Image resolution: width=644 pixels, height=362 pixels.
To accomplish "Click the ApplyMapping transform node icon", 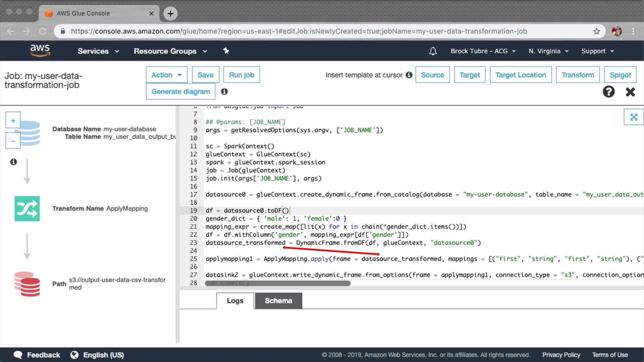I will 27,208.
